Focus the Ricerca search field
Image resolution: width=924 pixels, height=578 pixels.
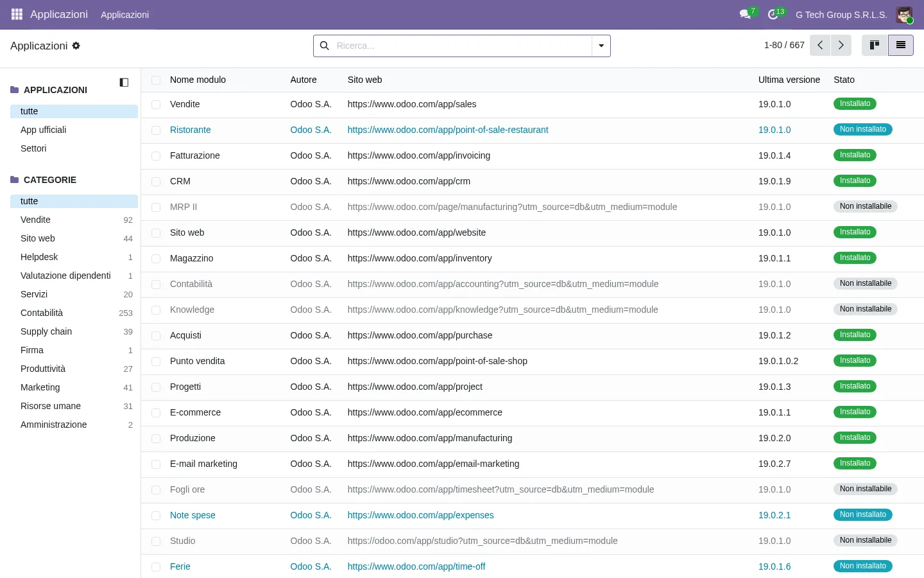(462, 46)
